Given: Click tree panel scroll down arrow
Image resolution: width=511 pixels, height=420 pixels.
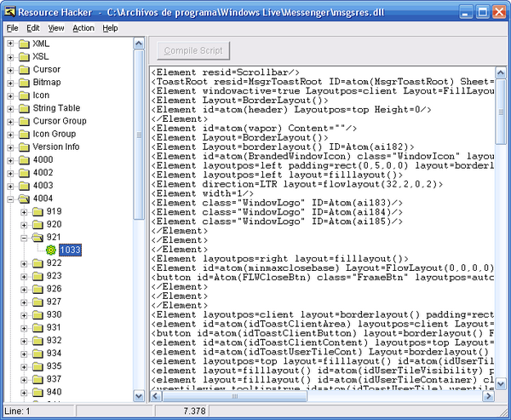Looking at the screenshot, I should coord(139,396).
